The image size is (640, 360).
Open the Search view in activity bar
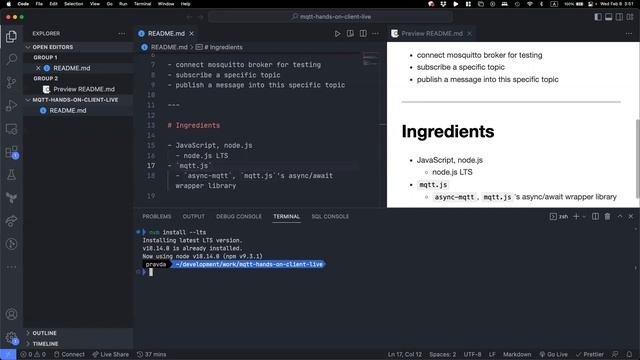pyautogui.click(x=11, y=60)
